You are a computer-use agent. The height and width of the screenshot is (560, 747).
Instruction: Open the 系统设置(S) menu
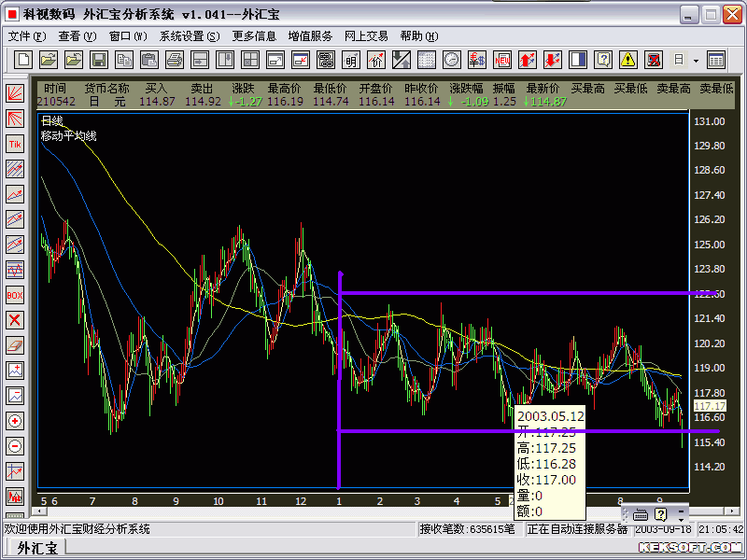point(190,36)
